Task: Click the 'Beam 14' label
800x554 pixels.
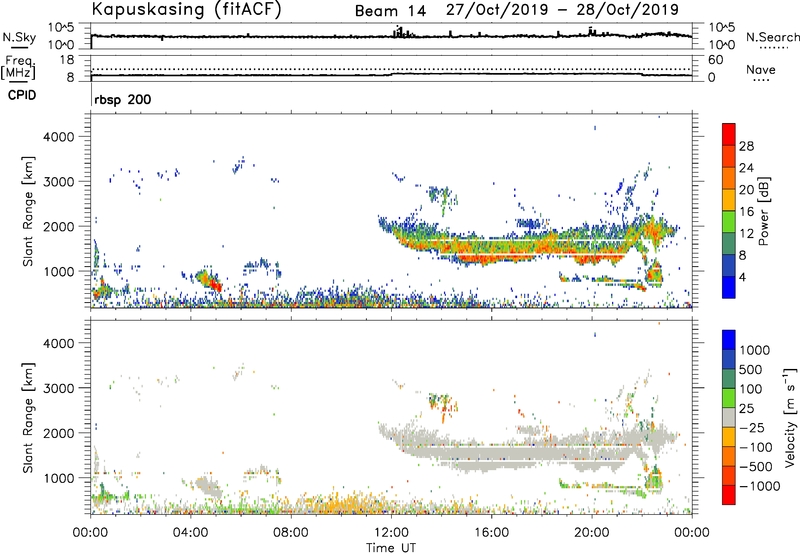Action: coord(390,11)
